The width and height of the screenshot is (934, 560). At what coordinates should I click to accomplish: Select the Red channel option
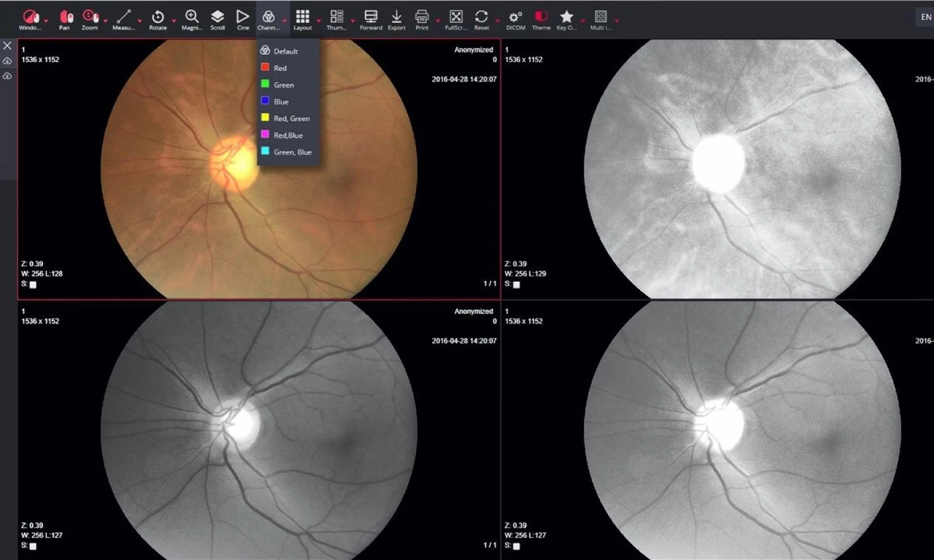[288, 68]
